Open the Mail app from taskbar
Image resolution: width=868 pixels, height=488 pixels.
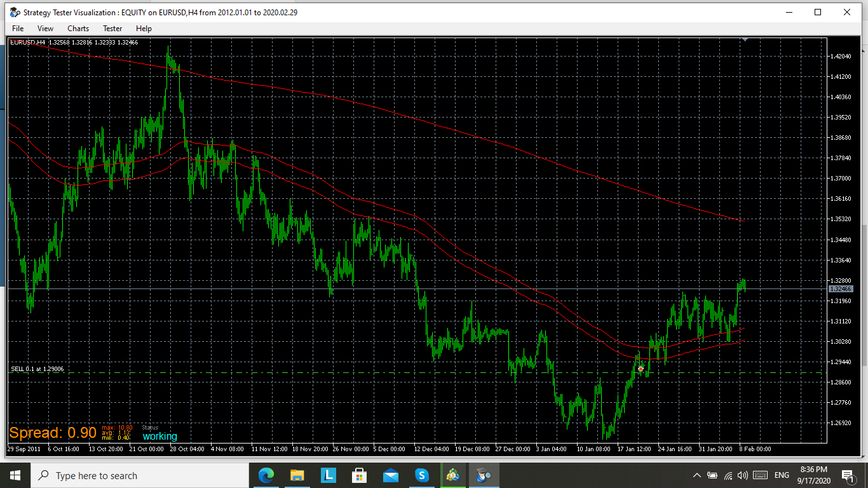(x=390, y=475)
